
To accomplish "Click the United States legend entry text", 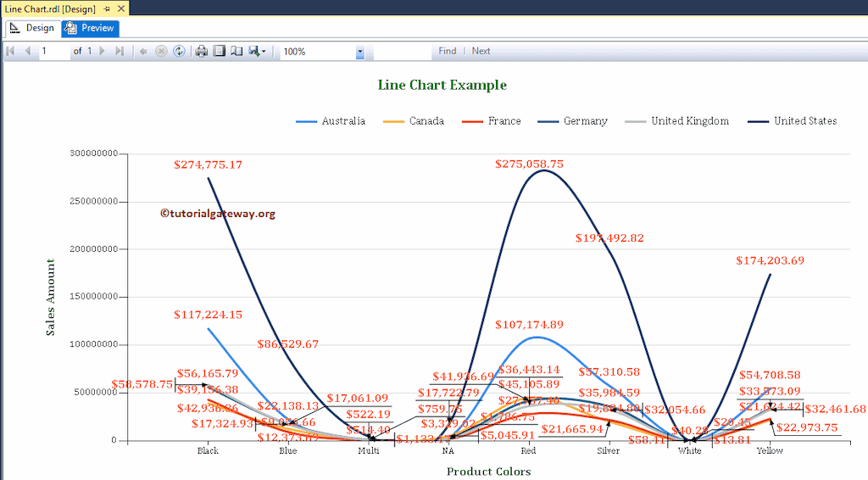I will (x=805, y=120).
